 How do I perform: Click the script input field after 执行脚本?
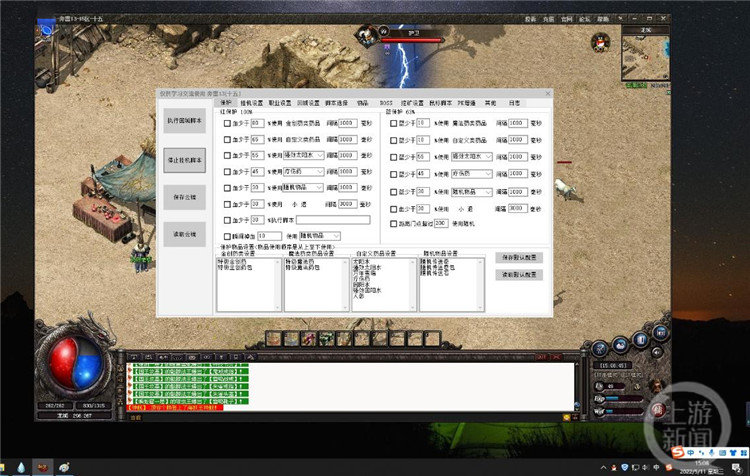point(332,219)
